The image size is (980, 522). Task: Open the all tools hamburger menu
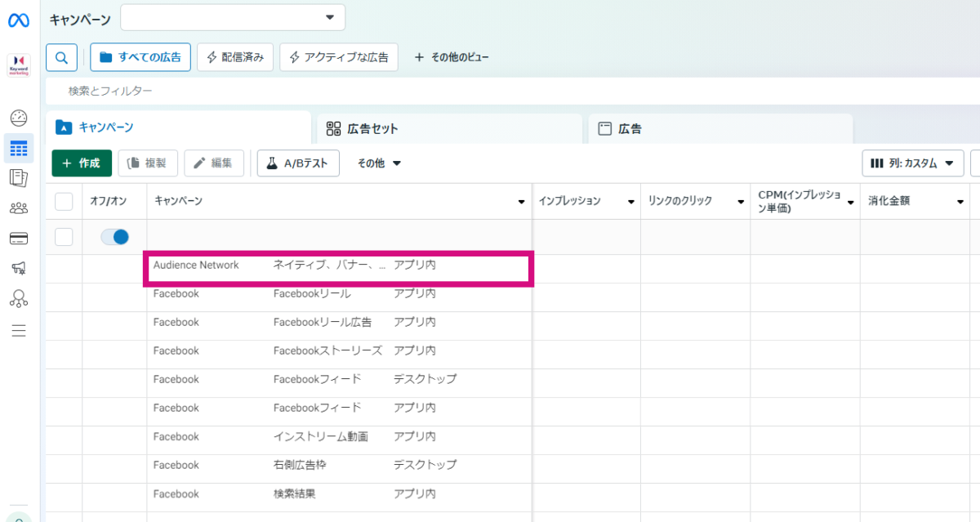19,331
